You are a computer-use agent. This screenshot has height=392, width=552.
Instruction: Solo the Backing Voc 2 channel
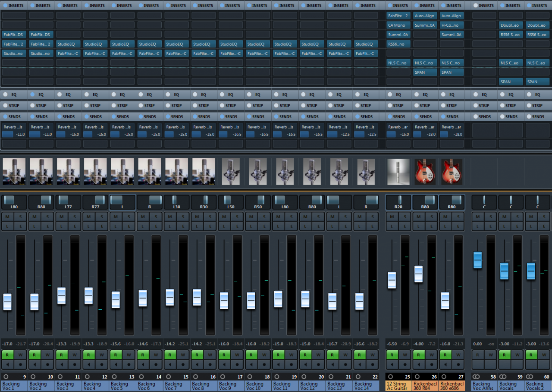pos(47,216)
